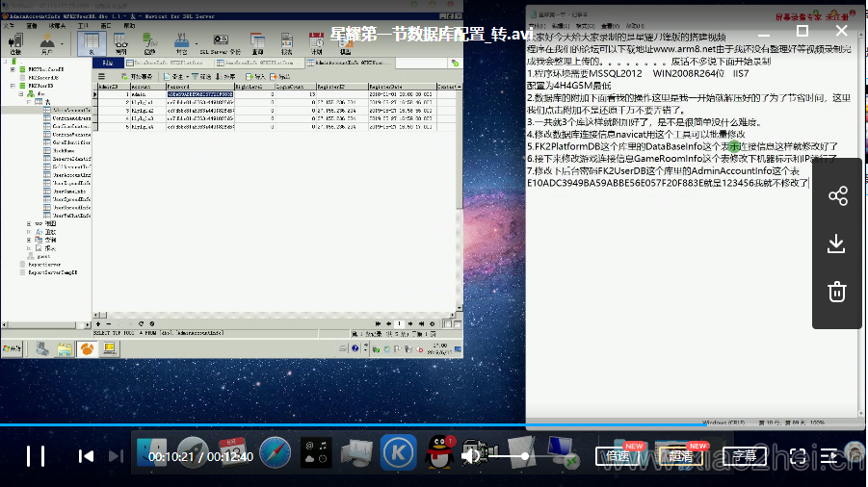
Task: Toggle the 字幕 subtitles button
Action: [x=745, y=456]
